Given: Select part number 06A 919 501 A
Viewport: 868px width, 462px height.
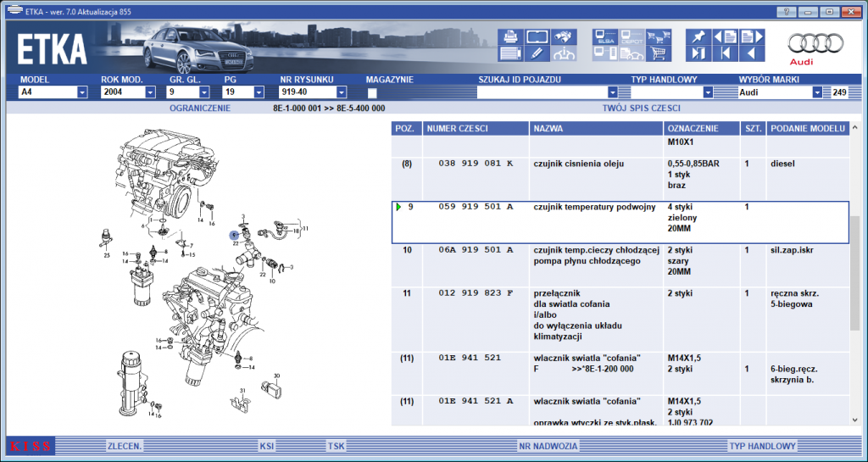Looking at the screenshot, I should click(x=476, y=250).
